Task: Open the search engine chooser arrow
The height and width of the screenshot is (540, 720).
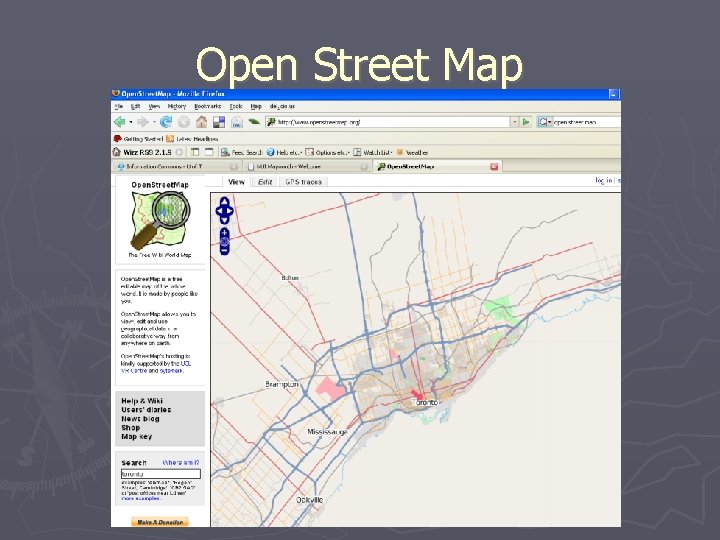Action: click(550, 122)
